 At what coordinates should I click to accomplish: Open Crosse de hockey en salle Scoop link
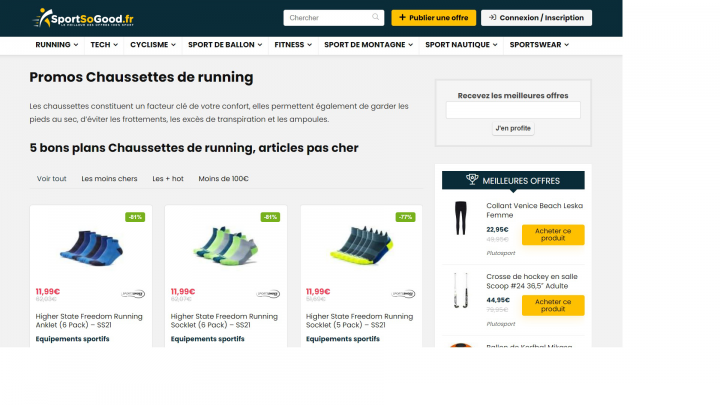[532, 281]
